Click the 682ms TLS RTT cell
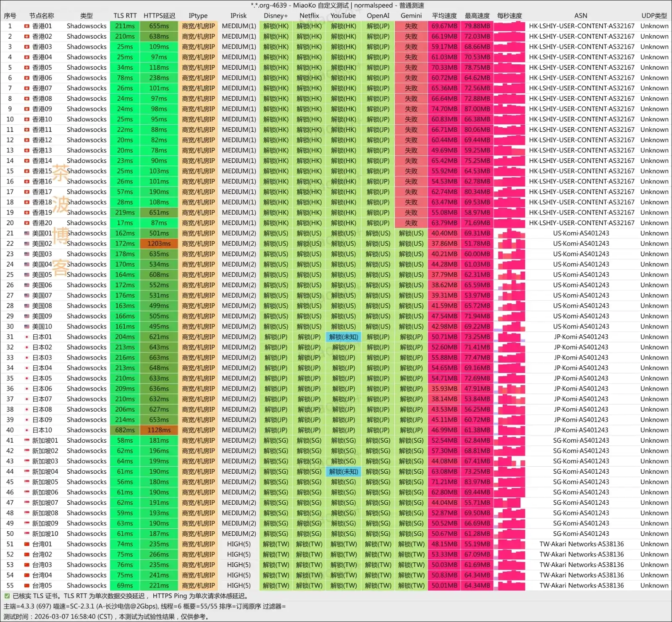This screenshot has width=672, height=622. tap(125, 430)
